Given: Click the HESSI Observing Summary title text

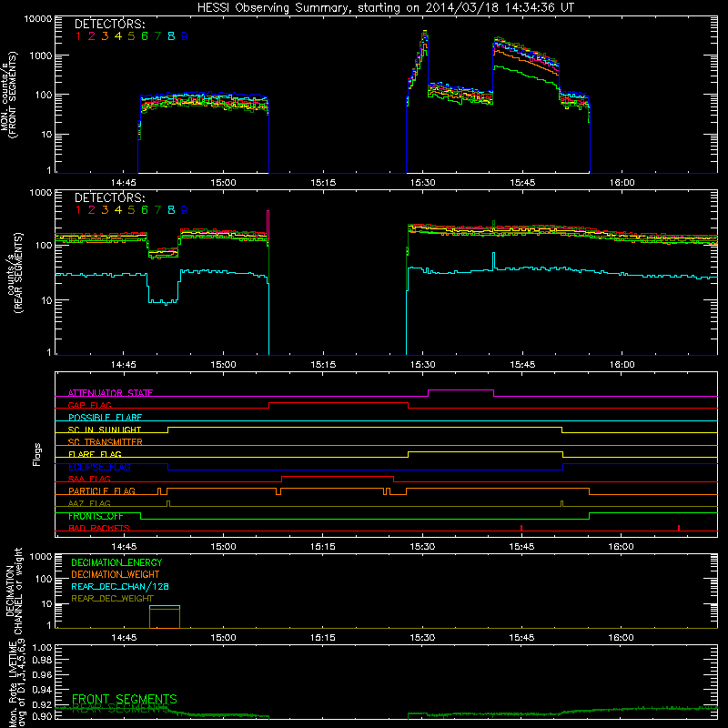Looking at the screenshot, I should 385,7.
